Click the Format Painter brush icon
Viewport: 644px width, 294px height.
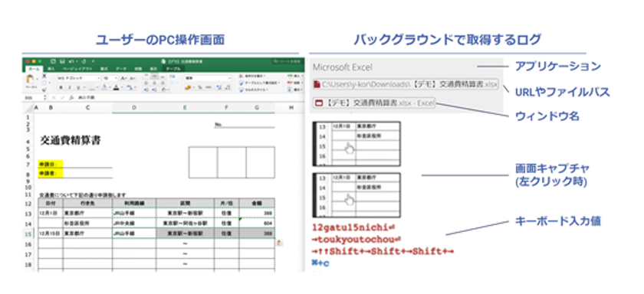click(44, 89)
